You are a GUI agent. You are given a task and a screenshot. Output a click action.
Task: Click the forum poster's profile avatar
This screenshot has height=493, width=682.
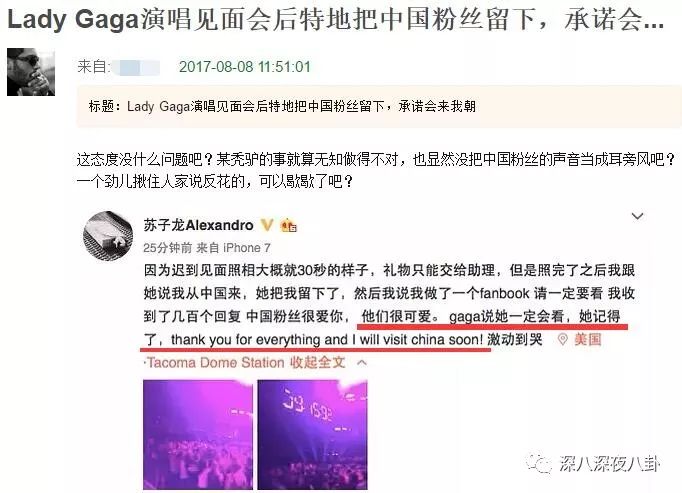[31, 72]
